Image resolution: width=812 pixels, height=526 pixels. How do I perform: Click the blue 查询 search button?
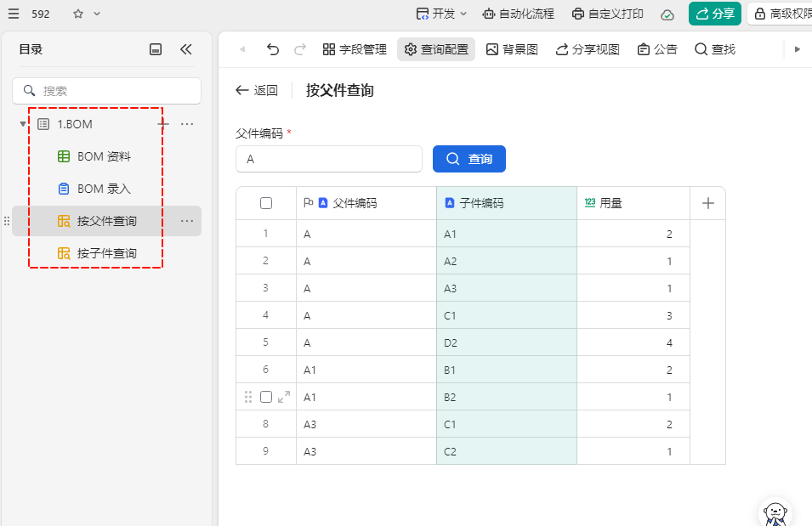coord(469,159)
